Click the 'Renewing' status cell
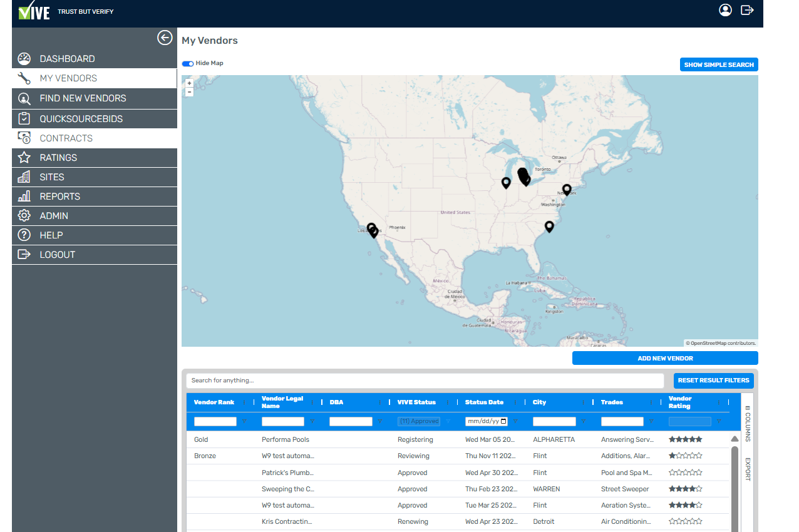 pyautogui.click(x=413, y=521)
